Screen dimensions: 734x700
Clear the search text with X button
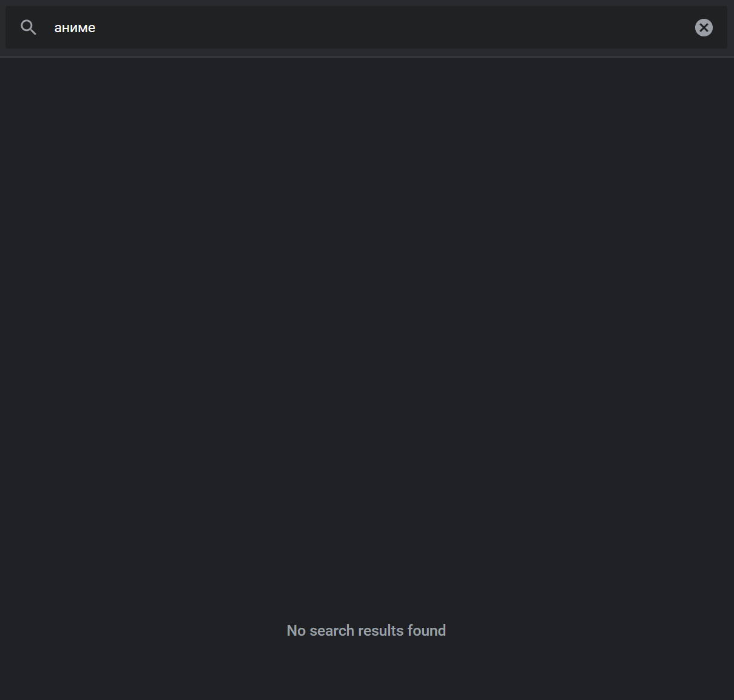pos(704,27)
